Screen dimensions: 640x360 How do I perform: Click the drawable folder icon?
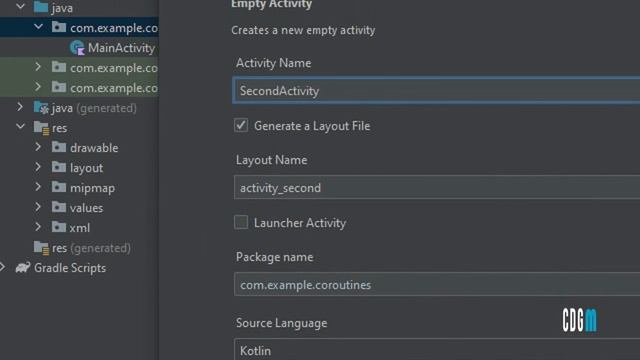tap(59, 147)
